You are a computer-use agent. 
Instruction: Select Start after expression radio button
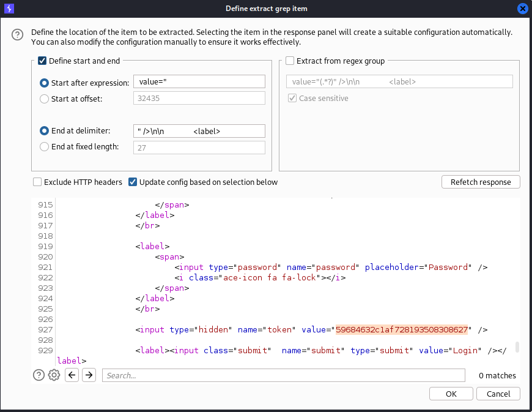click(x=44, y=83)
